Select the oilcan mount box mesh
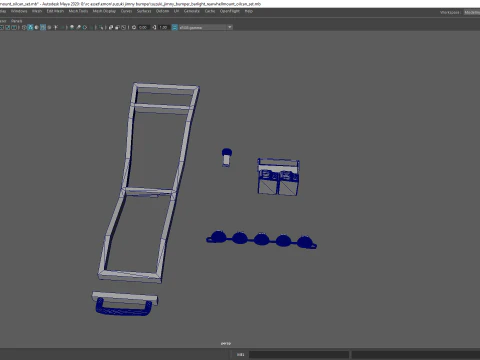 [x=279, y=177]
